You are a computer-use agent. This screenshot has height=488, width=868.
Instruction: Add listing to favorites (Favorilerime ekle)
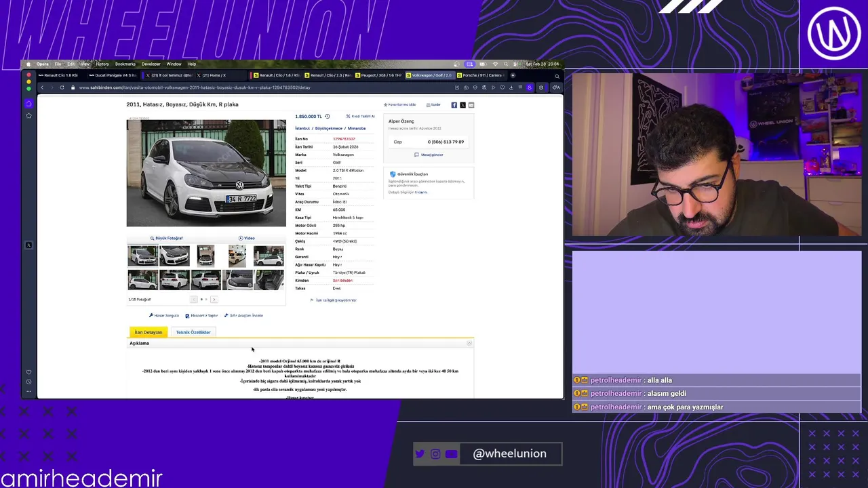(x=400, y=105)
